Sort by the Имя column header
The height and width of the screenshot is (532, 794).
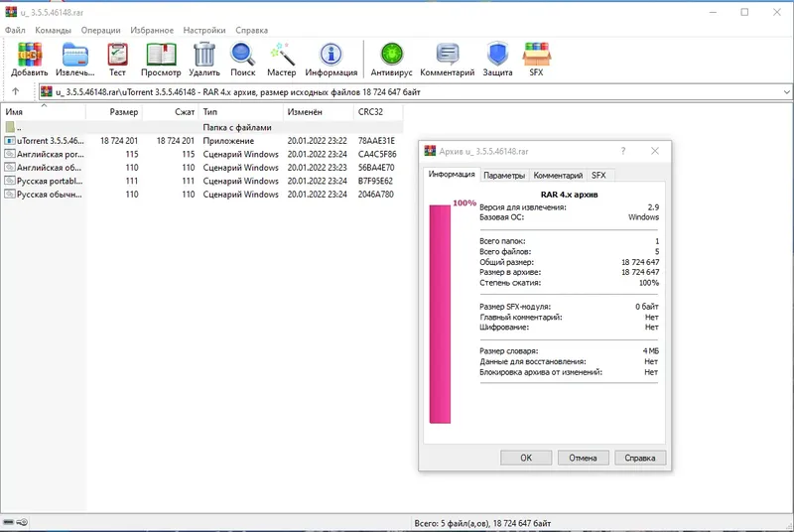tap(43, 112)
